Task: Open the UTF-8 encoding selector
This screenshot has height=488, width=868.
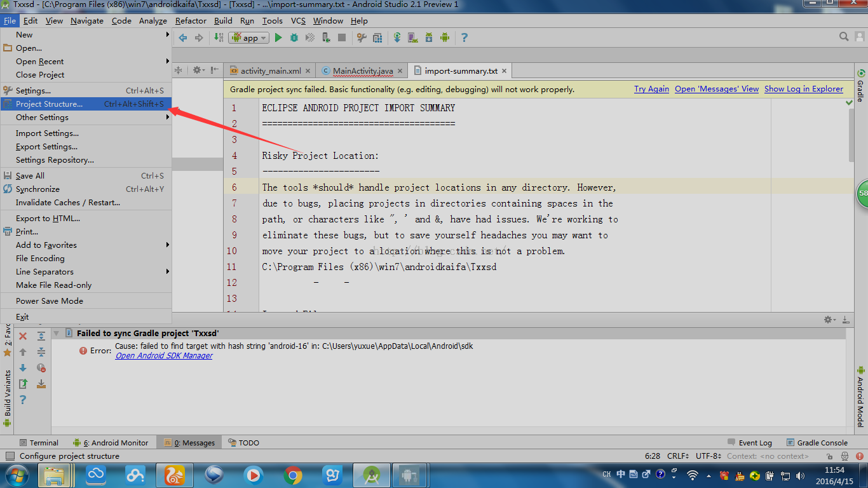Action: click(709, 456)
